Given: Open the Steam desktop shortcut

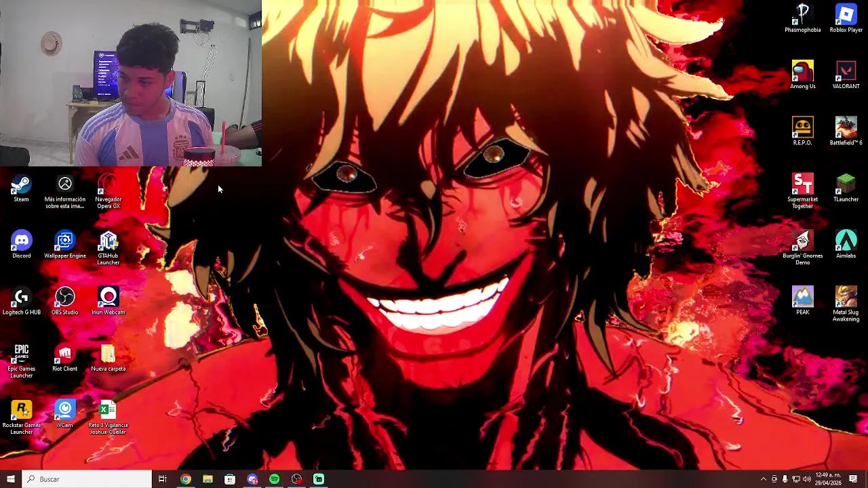Looking at the screenshot, I should [21, 188].
